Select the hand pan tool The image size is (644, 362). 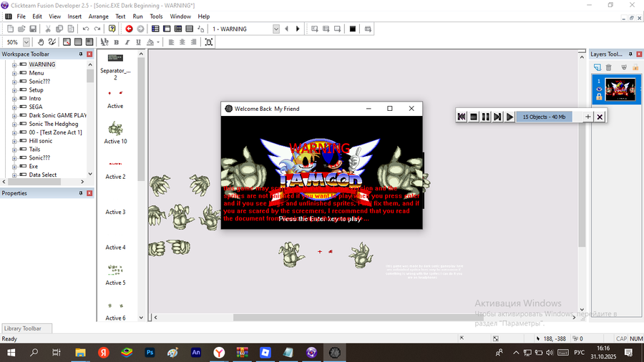(x=41, y=42)
